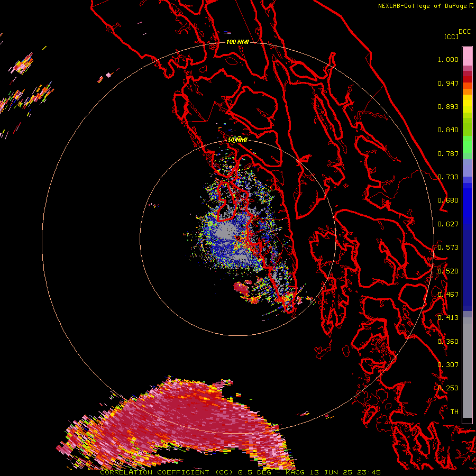The image size is (476, 476).
Task: Click the 0.520 scale label
Action: (448, 271)
